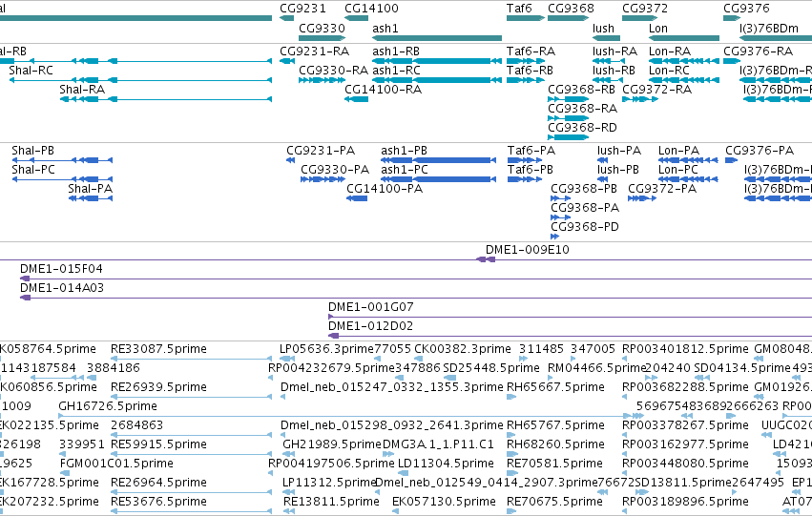Select the RE33087.5prime EST label
The width and height of the screenshot is (812, 516).
(158, 349)
